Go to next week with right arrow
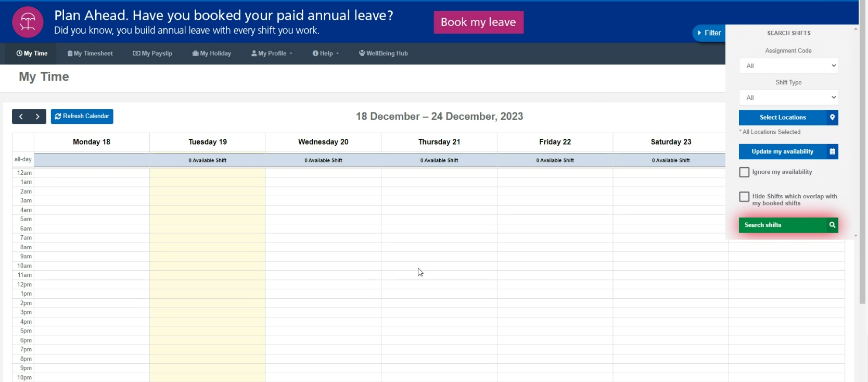Viewport: 868px width, 382px height. tap(37, 117)
